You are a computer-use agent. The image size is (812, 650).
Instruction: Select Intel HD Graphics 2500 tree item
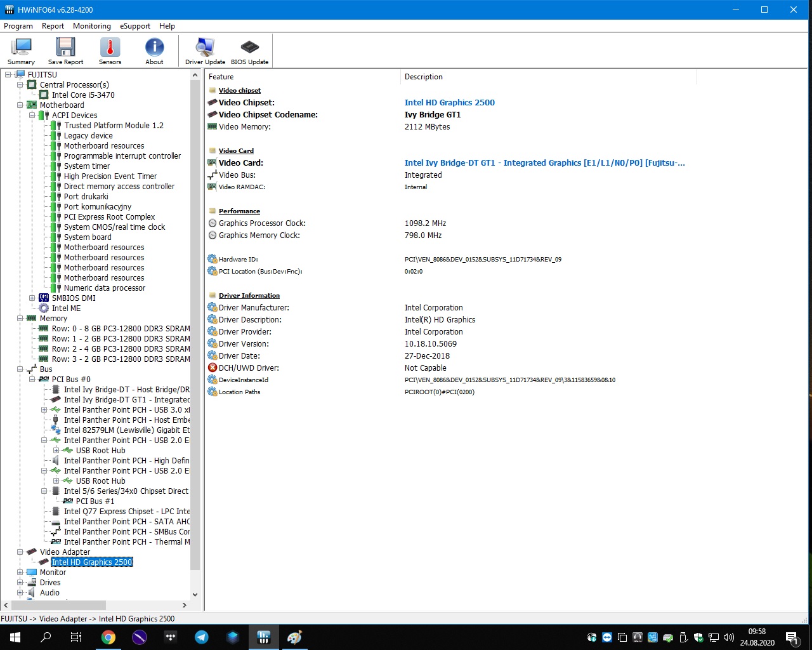92,562
